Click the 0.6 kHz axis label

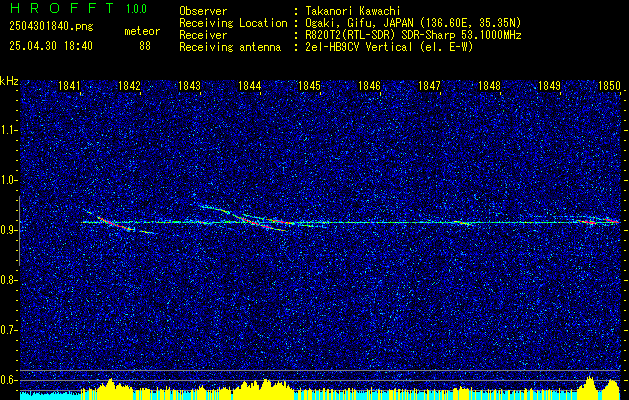pyautogui.click(x=9, y=380)
